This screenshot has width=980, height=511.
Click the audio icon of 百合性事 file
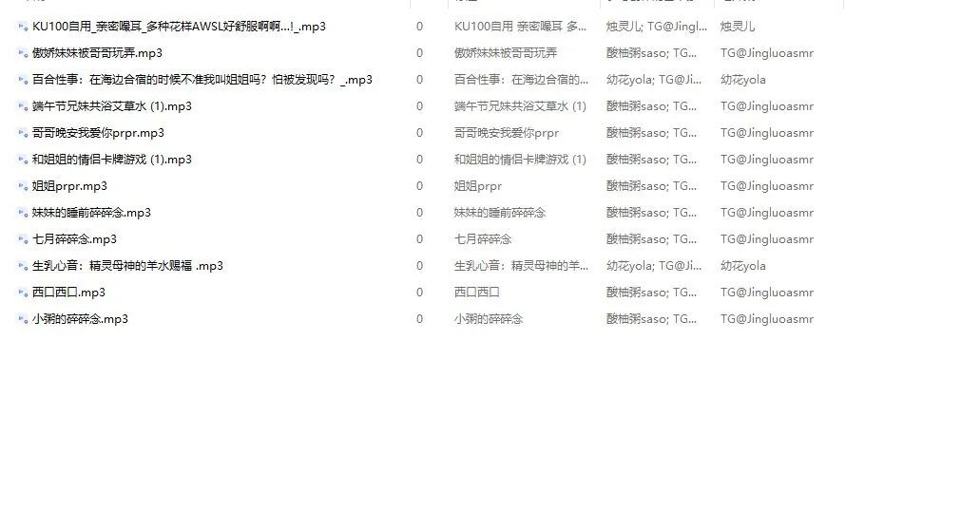point(23,80)
